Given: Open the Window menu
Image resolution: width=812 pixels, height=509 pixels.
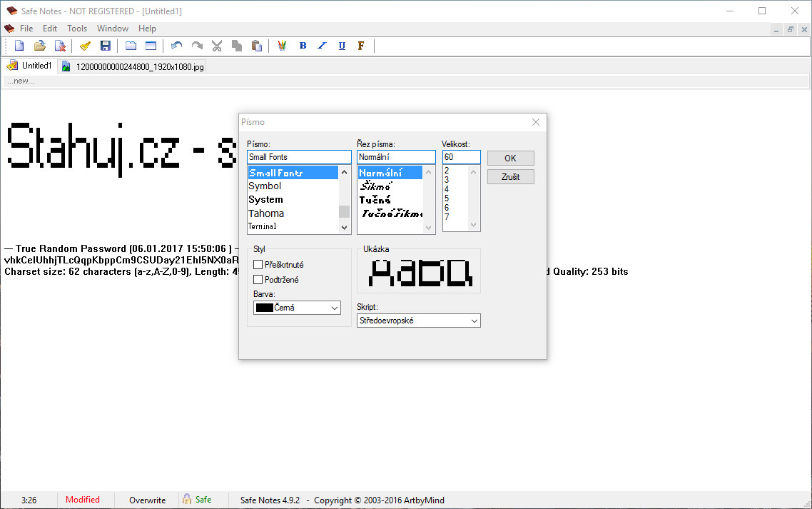Looking at the screenshot, I should 112,29.
